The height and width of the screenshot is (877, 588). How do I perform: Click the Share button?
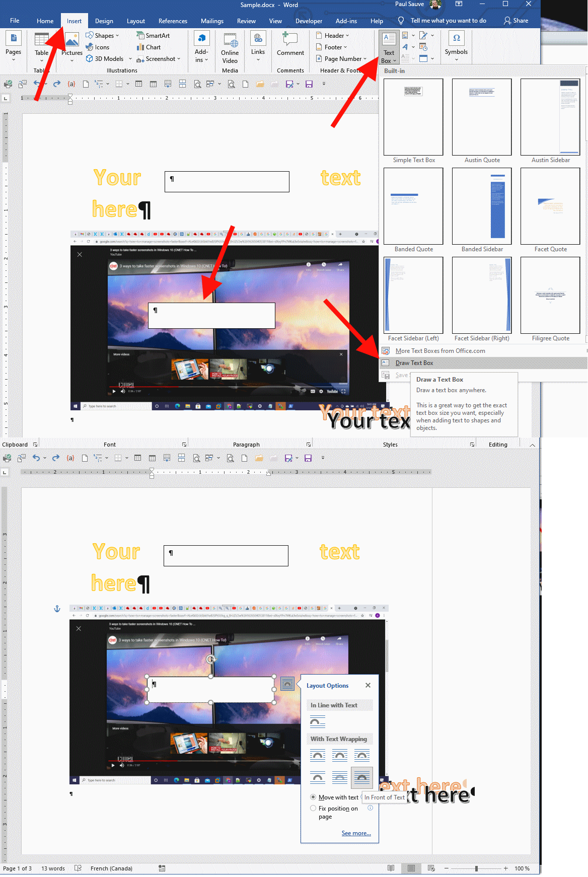(x=516, y=21)
